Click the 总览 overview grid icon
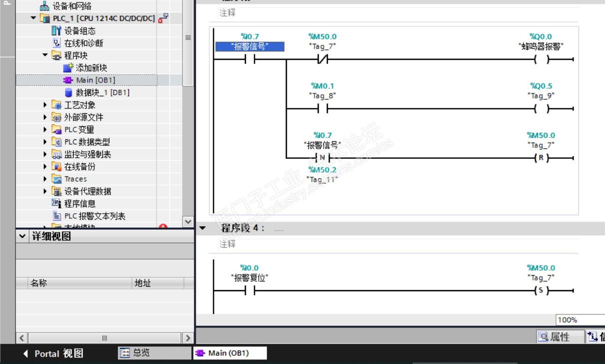Screen dimensions: 605x364 click(x=124, y=353)
